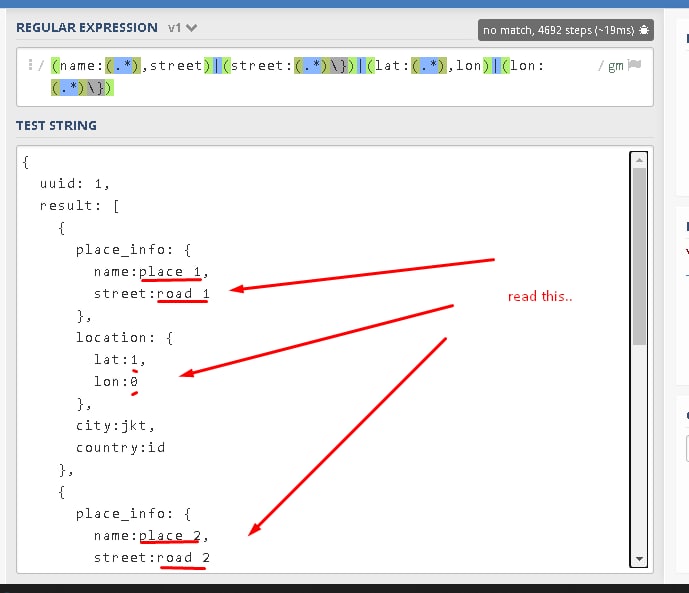The height and width of the screenshot is (593, 689).
Task: Click the test string scrollbar down arrow
Action: click(639, 559)
